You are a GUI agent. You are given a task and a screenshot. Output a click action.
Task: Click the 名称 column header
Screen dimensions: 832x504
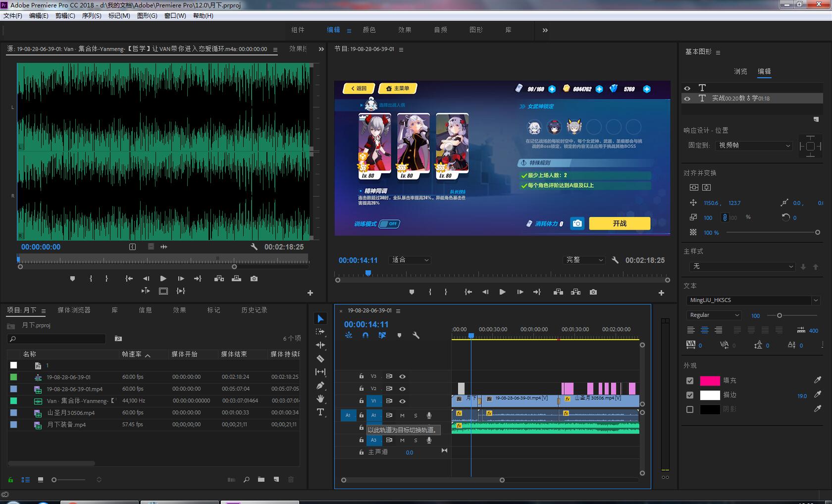[x=30, y=354]
